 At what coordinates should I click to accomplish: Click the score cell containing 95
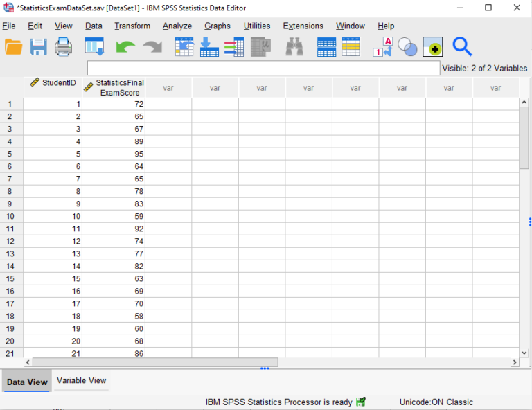[114, 154]
